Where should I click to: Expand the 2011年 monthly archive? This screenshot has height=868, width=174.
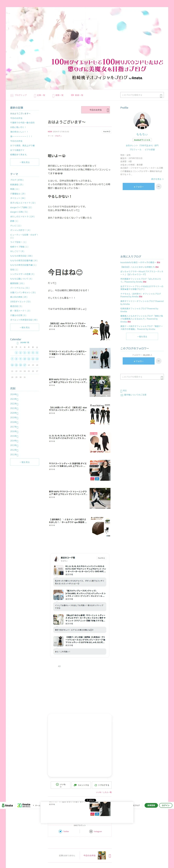point(14,455)
